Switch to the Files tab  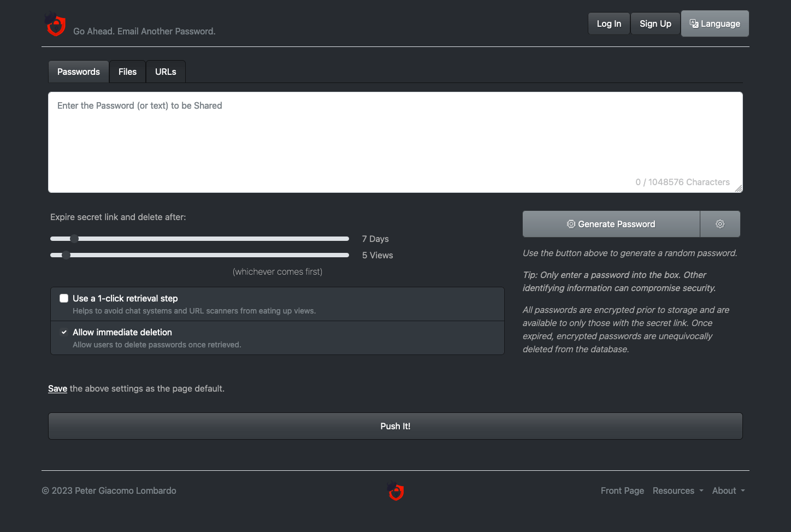(127, 72)
